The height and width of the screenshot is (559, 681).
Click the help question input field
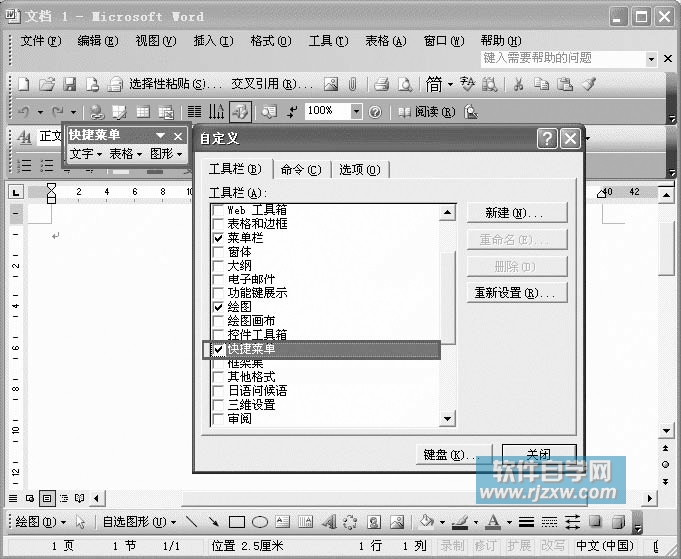tap(563, 59)
